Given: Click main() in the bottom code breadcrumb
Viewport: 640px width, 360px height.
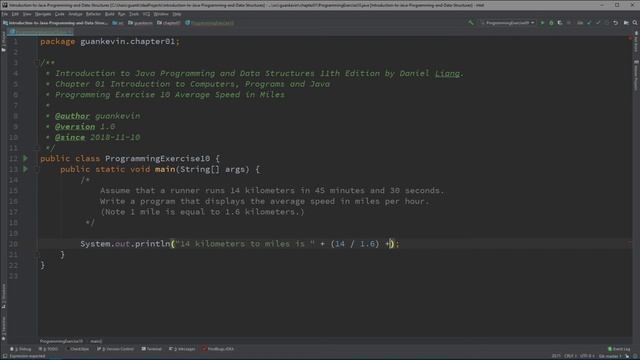Looking at the screenshot, I should point(96,341).
